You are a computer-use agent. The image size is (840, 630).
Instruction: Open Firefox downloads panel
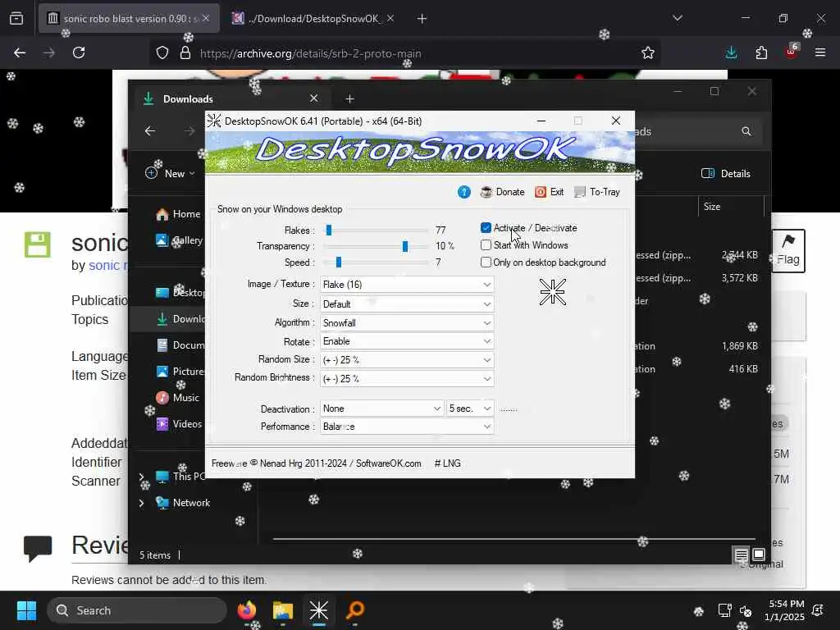[731, 52]
